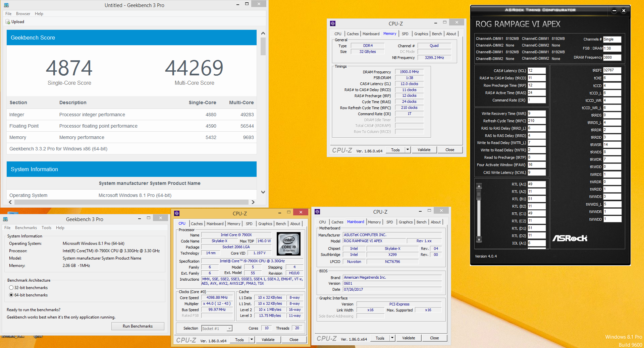Image resolution: width=644 pixels, height=348 pixels.
Task: Click CPU-Z Memory window title bar icon
Action: coord(333,23)
